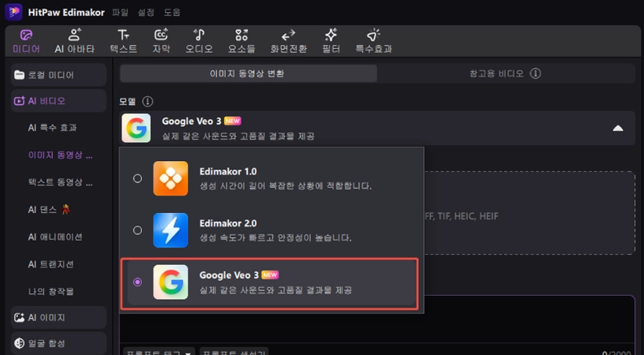
Task: Open the 설정 menu
Action: click(146, 13)
